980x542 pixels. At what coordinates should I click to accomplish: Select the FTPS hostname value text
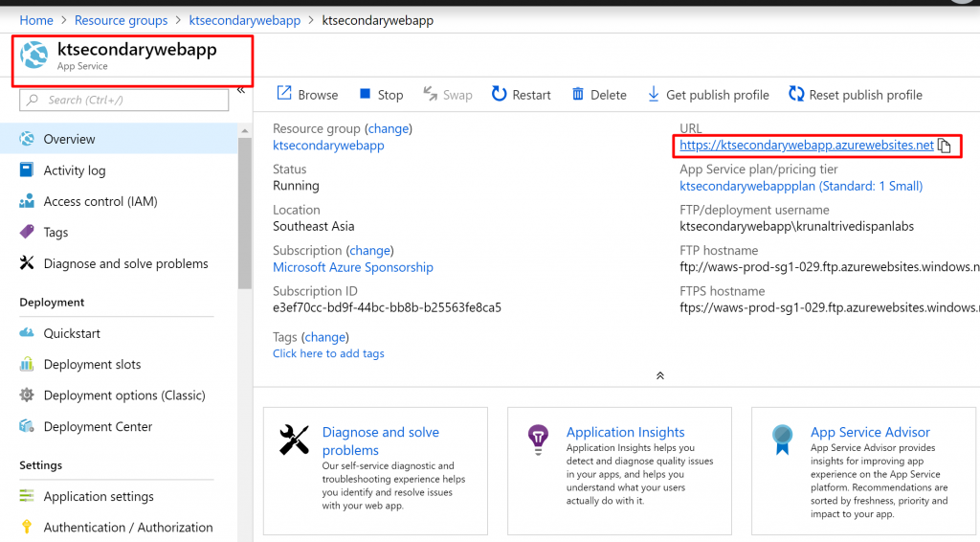[x=830, y=307]
